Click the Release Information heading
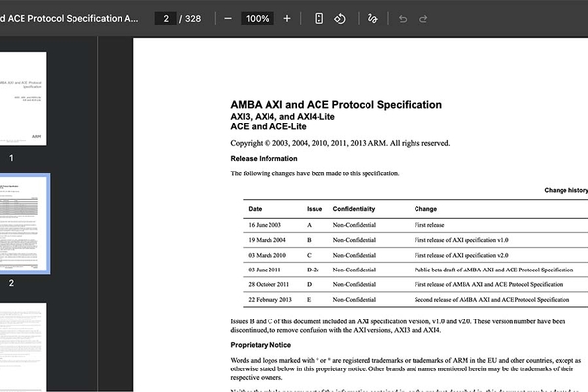Screen dimensions: 588x392 click(x=264, y=158)
